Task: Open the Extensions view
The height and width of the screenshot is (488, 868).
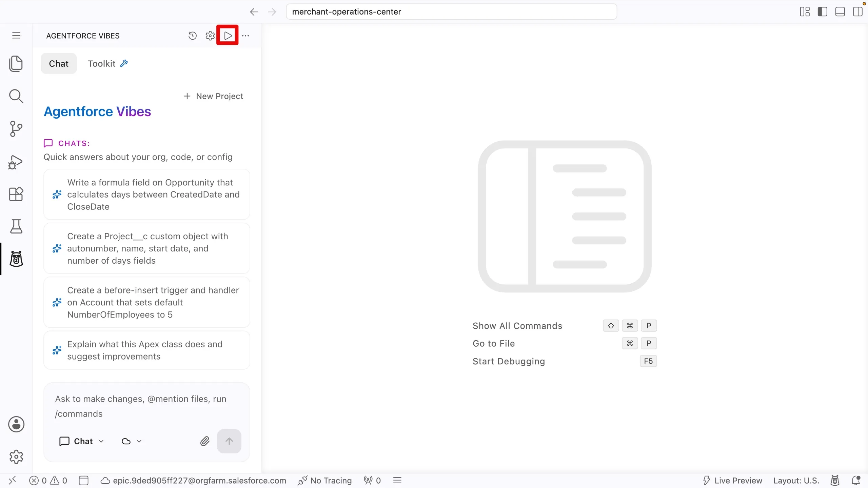Action: [16, 194]
